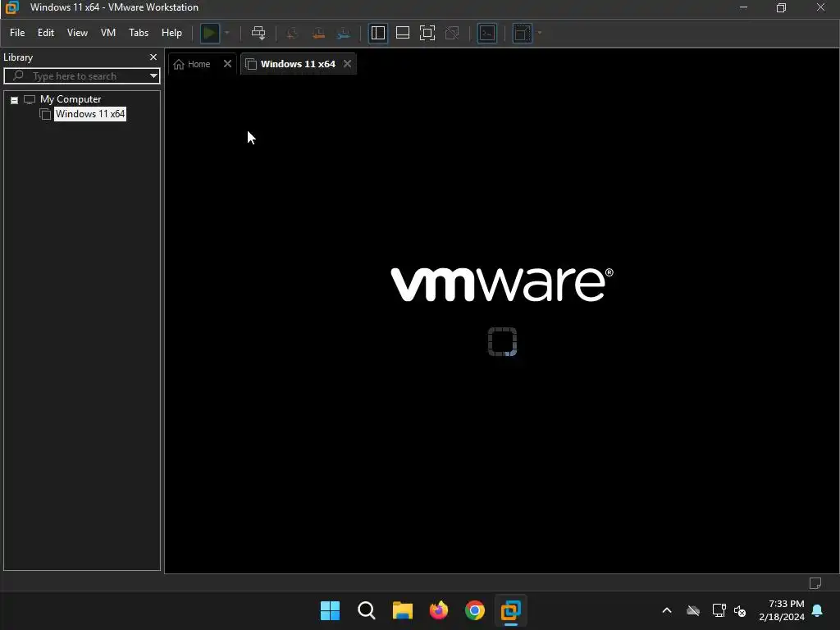Toggle the thumbnail bar view icon
840x630 pixels.
pyautogui.click(x=403, y=33)
